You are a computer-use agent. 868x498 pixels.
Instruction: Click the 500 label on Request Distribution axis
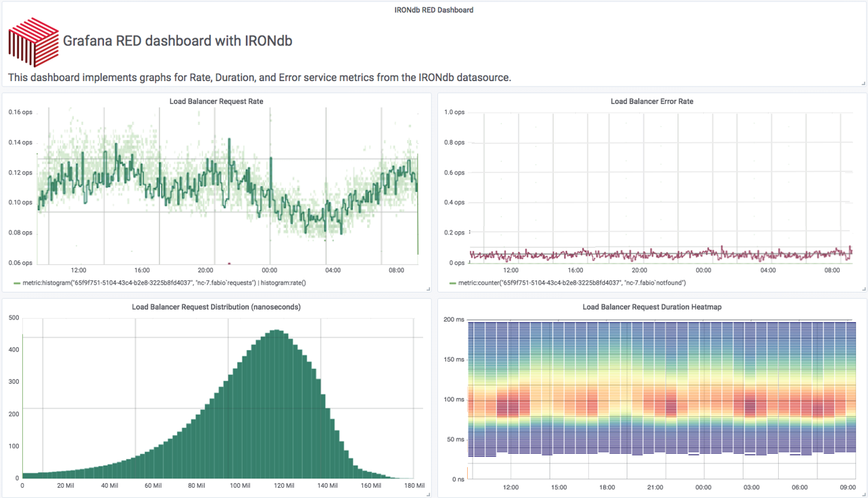[x=14, y=318]
